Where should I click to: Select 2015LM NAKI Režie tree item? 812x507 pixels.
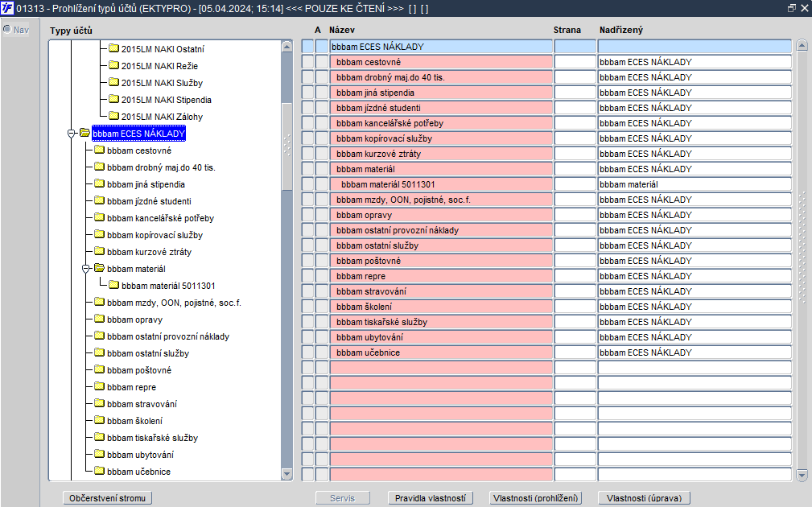[159, 66]
